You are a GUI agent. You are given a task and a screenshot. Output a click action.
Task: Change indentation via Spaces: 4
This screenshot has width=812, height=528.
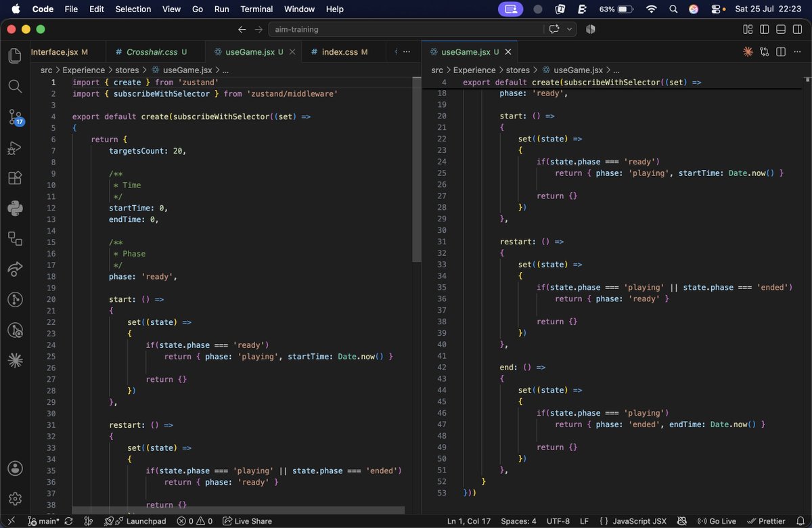[519, 521]
